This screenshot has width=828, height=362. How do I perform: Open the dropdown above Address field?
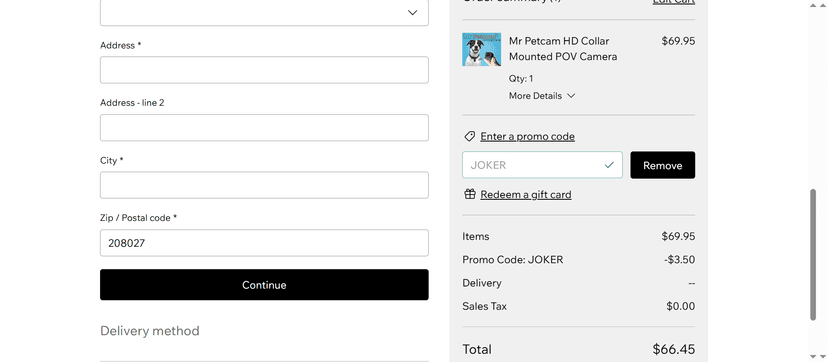point(264,13)
